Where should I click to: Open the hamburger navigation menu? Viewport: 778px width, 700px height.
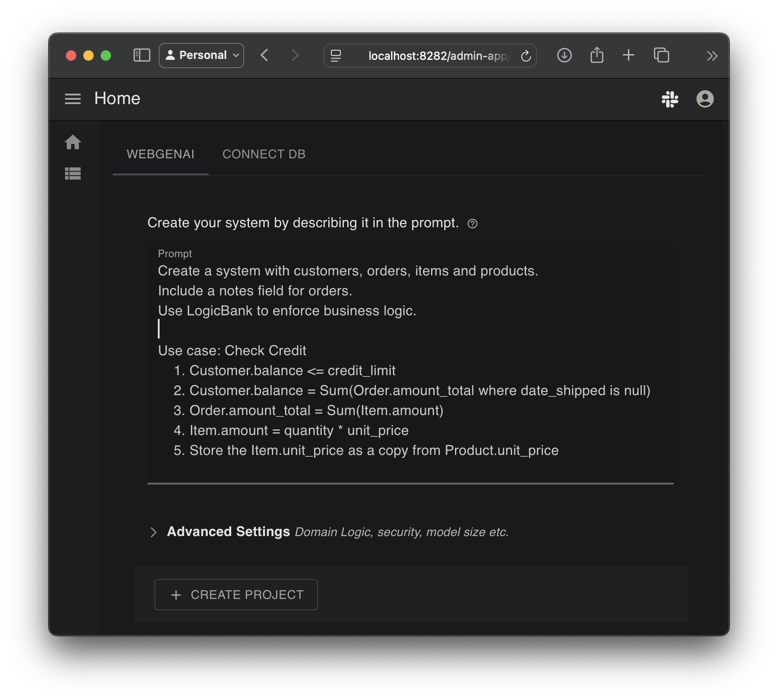pos(73,99)
